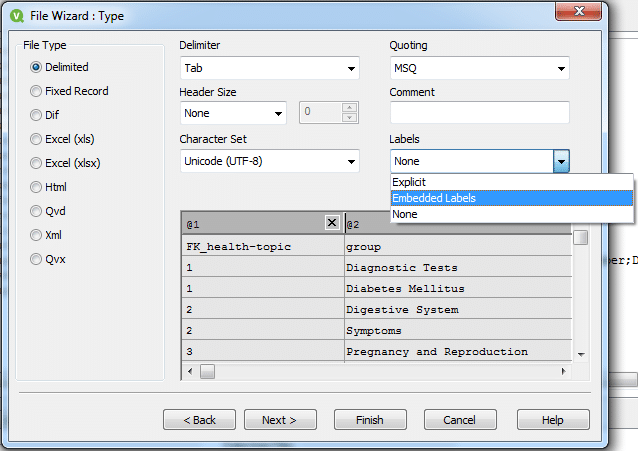The width and height of the screenshot is (638, 451).
Task: Click the group cell in preview
Action: (x=459, y=247)
